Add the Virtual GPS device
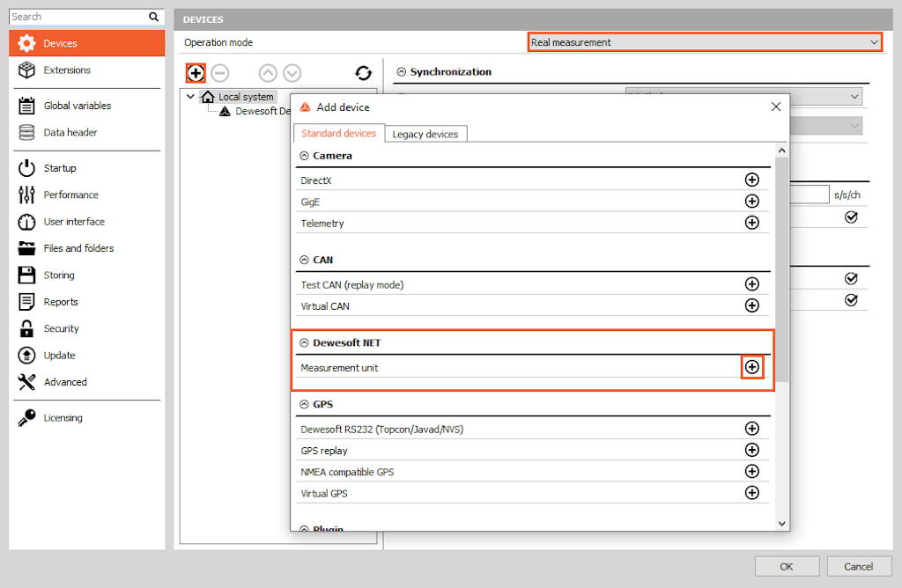This screenshot has height=588, width=902. point(752,493)
